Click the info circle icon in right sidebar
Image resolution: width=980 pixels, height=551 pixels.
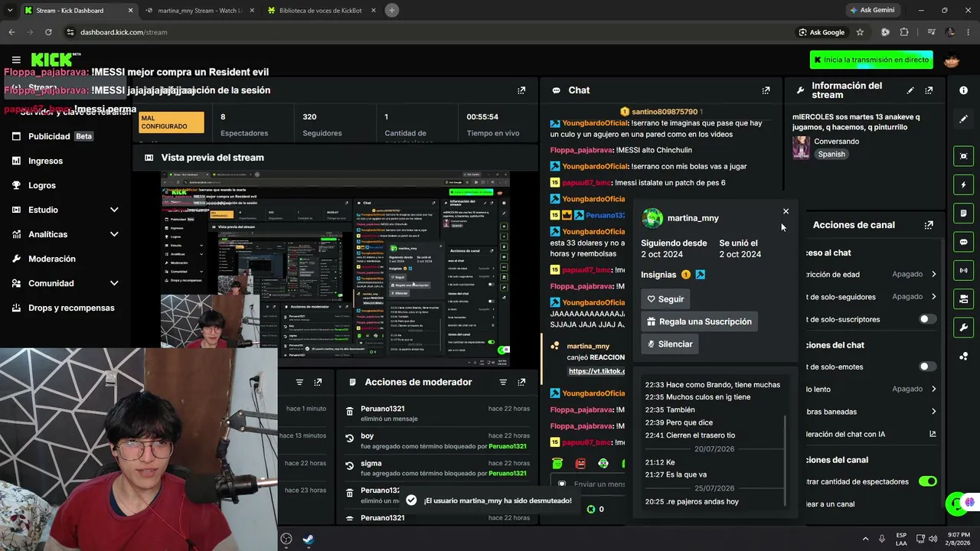[963, 90]
